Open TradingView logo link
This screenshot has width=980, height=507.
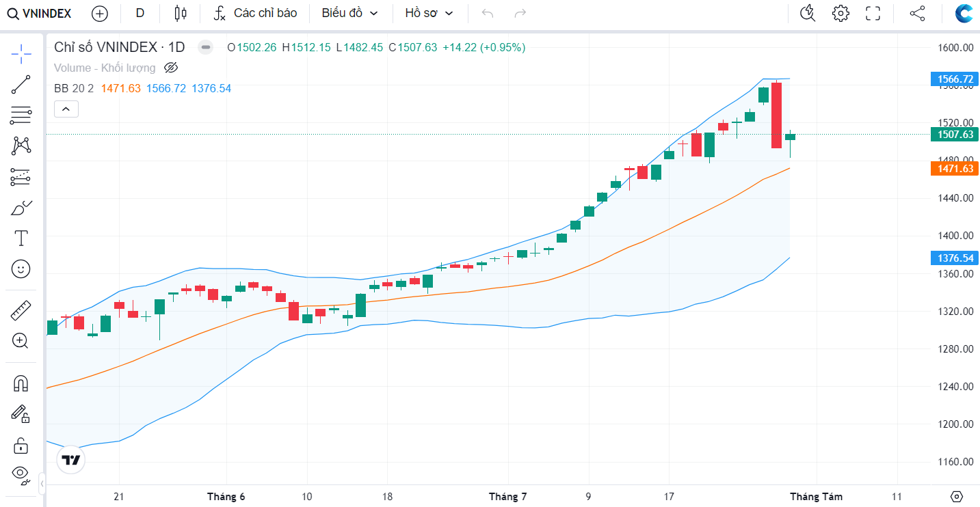(70, 460)
